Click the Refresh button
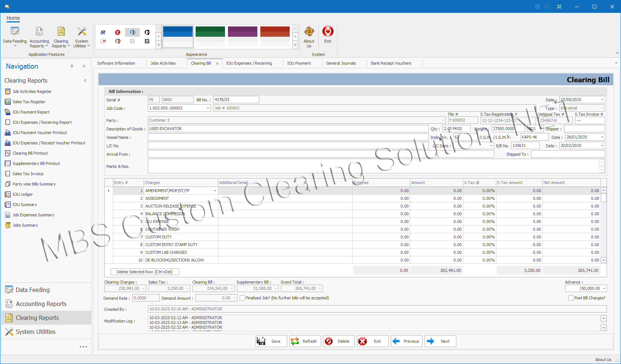 click(x=305, y=341)
